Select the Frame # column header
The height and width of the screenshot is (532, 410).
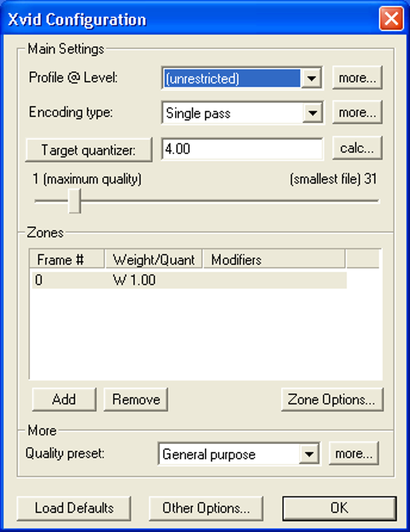coord(67,260)
